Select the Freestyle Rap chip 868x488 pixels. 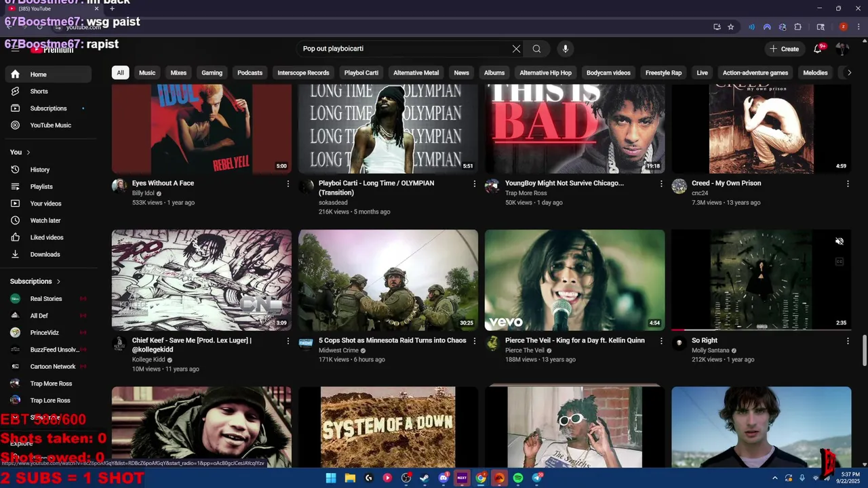pos(663,73)
